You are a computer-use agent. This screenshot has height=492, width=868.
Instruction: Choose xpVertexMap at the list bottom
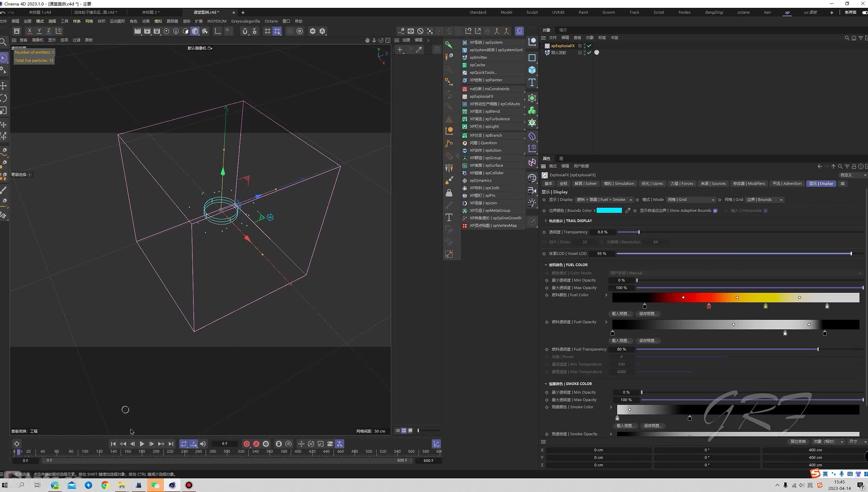point(493,225)
